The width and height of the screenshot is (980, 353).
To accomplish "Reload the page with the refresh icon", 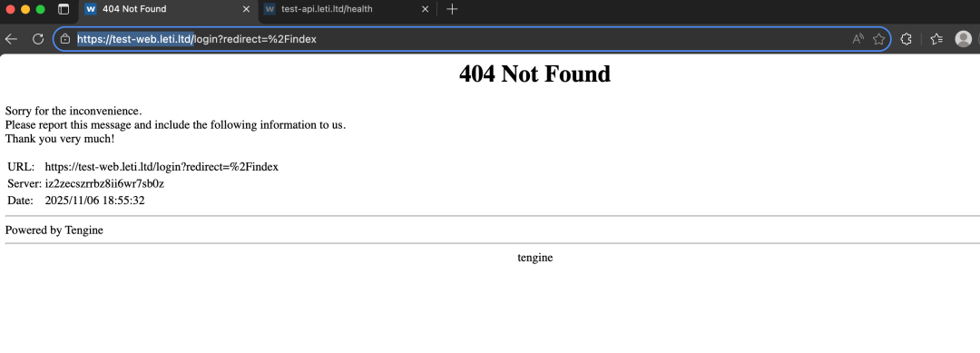I will (38, 39).
